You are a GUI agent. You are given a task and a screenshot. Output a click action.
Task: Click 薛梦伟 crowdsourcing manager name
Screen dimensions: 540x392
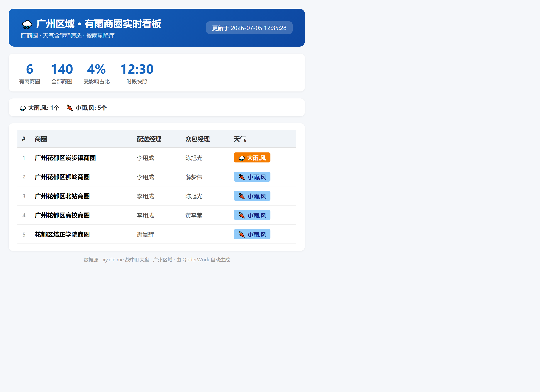pos(194,177)
